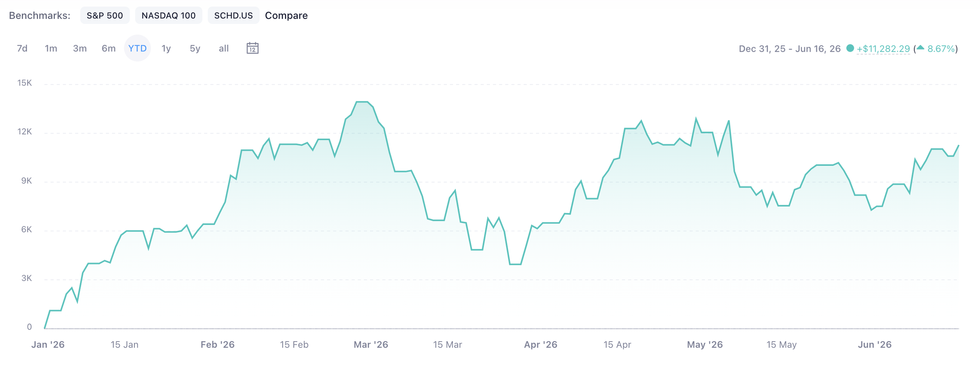The image size is (980, 367).
Task: Select the 1m time range
Action: click(51, 48)
